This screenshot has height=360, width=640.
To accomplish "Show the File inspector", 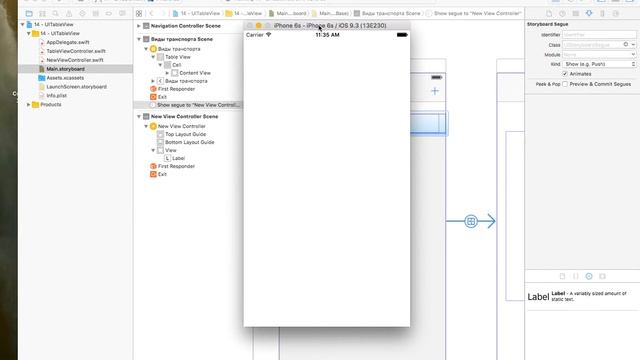I will (549, 13).
